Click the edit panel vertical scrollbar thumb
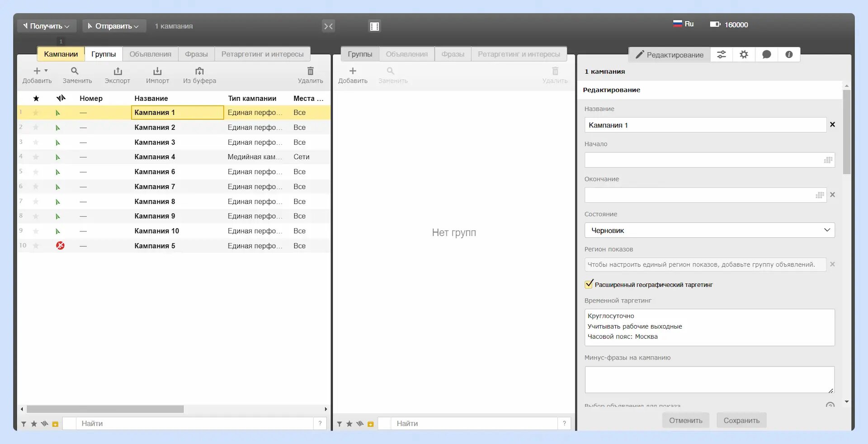 click(847, 131)
